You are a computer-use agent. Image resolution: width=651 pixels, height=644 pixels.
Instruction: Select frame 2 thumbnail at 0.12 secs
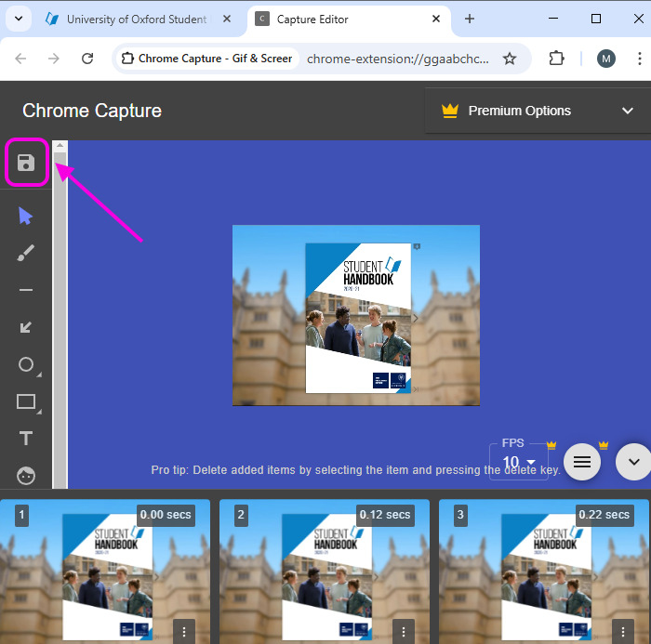point(325,572)
